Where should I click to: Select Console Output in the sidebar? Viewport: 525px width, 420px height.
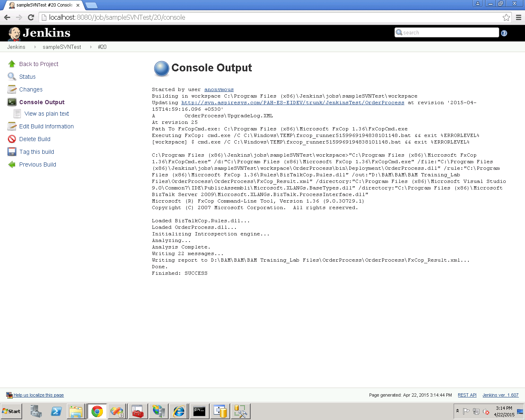tap(42, 102)
